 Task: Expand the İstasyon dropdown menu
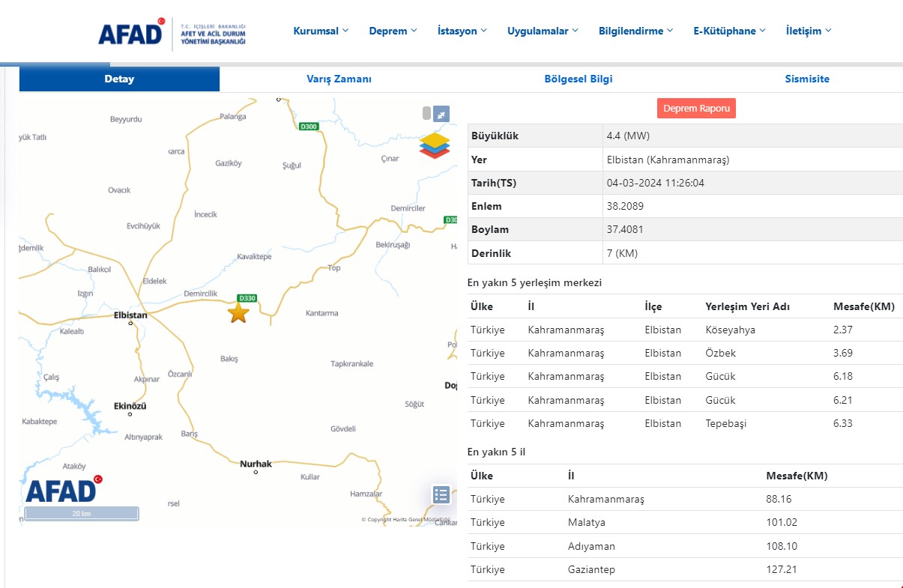point(462,31)
